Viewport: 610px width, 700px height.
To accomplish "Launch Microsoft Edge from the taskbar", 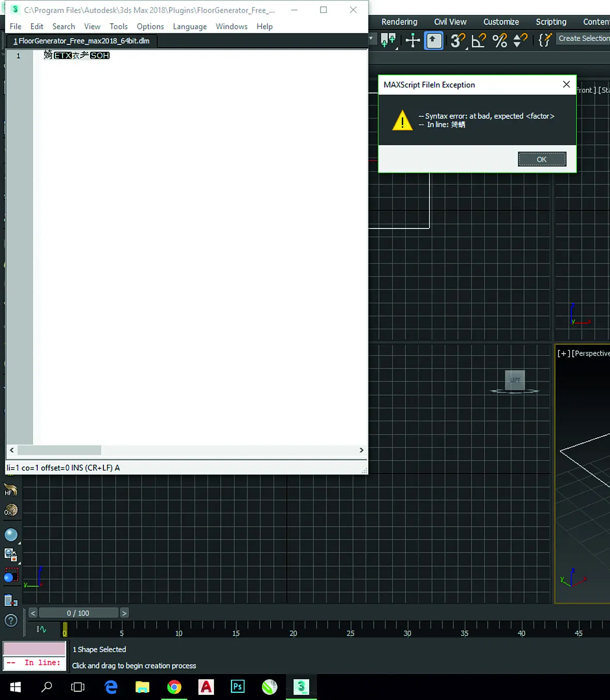I will tap(111, 687).
